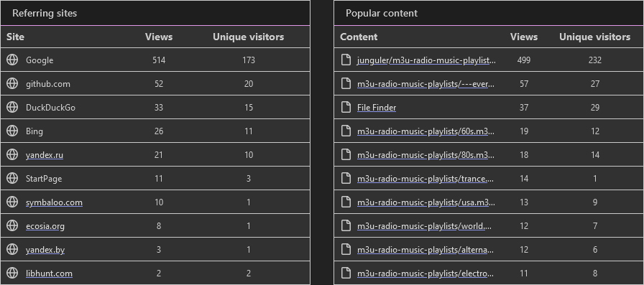Screen dimensions: 644x285
Task: Click the globe icon next to StartPage
Action: pos(12,178)
